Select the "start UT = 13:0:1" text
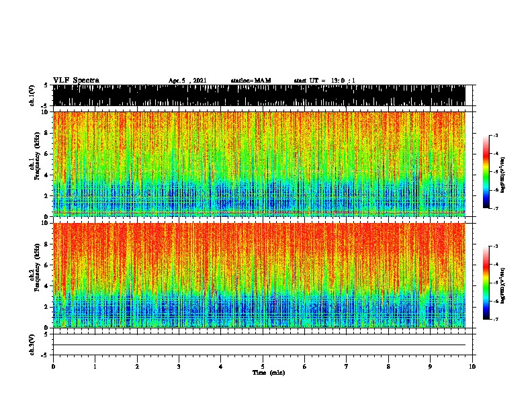 tap(324, 81)
